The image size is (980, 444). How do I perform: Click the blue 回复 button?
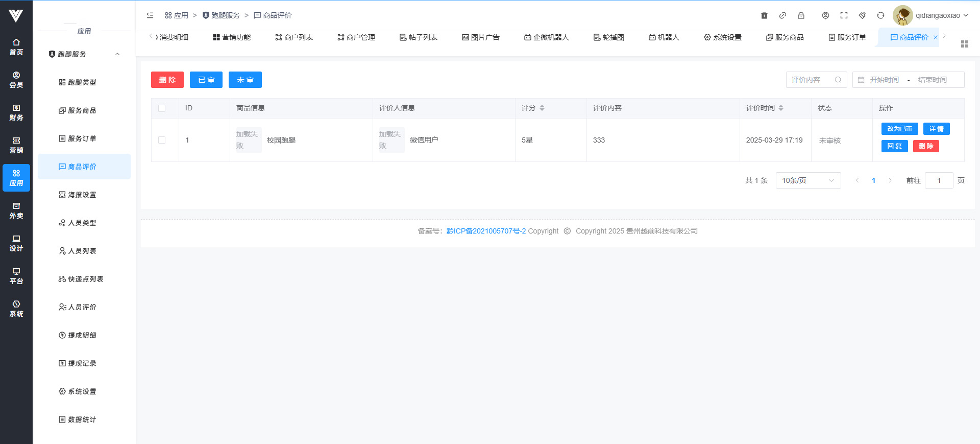894,146
